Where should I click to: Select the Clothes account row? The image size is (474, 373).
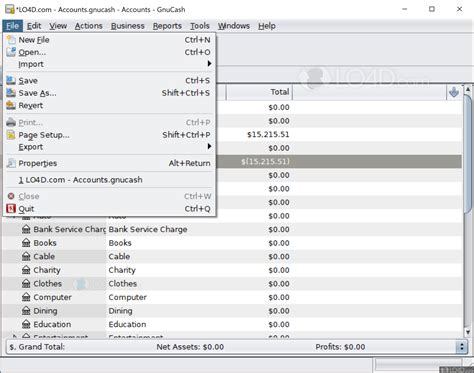coord(232,284)
